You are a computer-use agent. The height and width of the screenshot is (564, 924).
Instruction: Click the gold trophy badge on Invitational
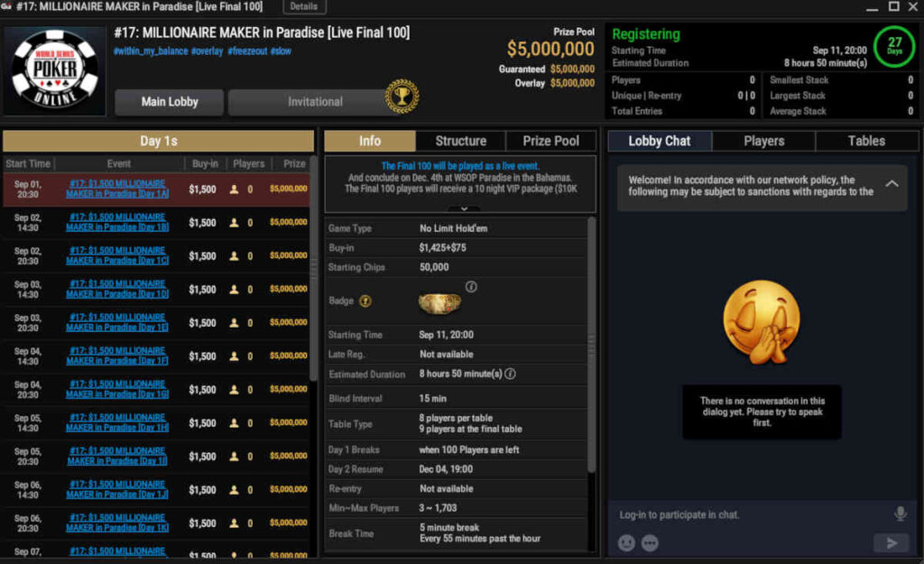(x=402, y=97)
